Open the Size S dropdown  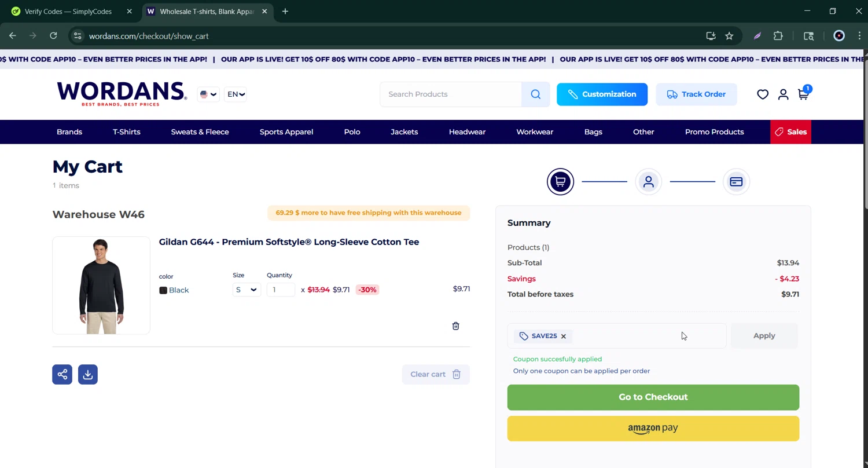click(x=247, y=290)
